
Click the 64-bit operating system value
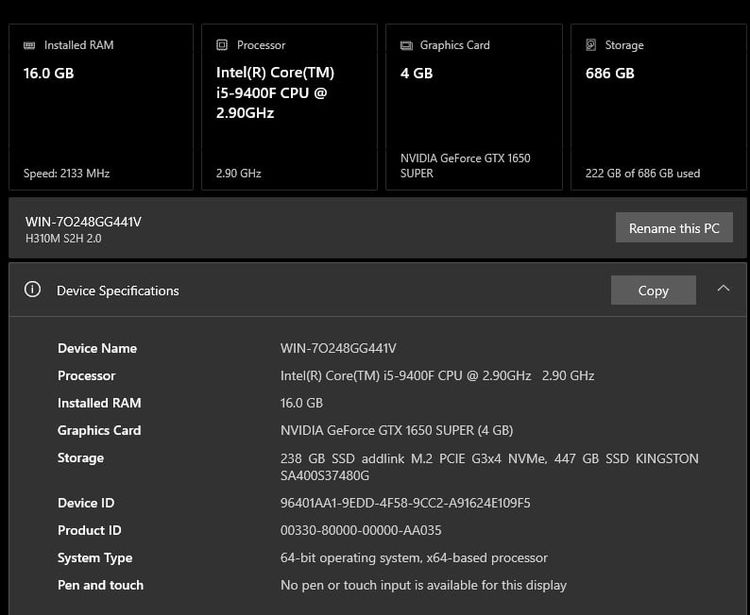[x=414, y=557]
